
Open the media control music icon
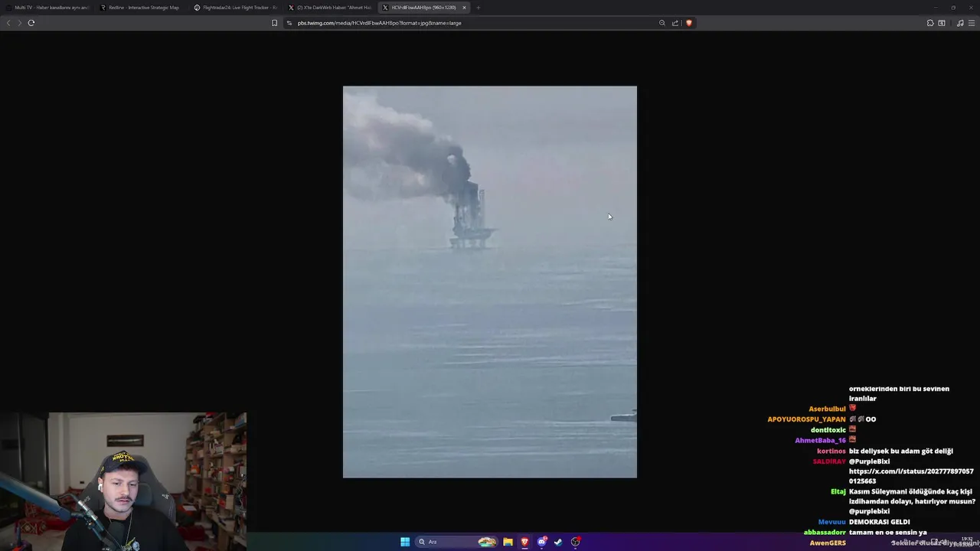pyautogui.click(x=960, y=23)
